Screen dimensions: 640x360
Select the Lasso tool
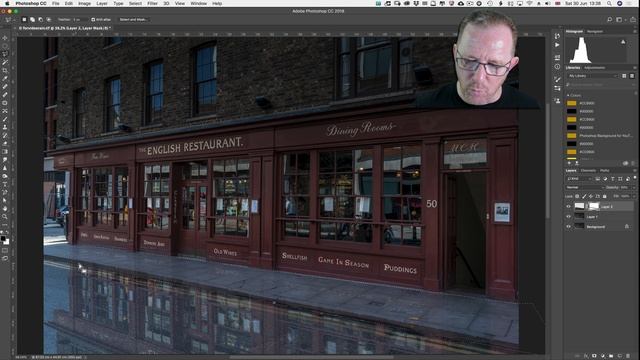5,54
